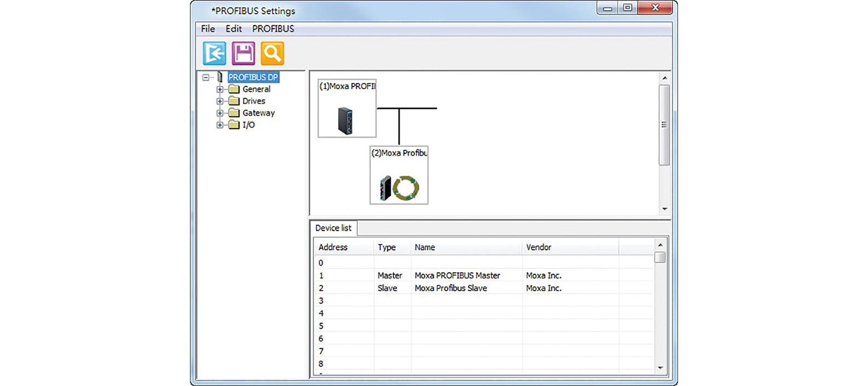Open the File menu

point(208,29)
